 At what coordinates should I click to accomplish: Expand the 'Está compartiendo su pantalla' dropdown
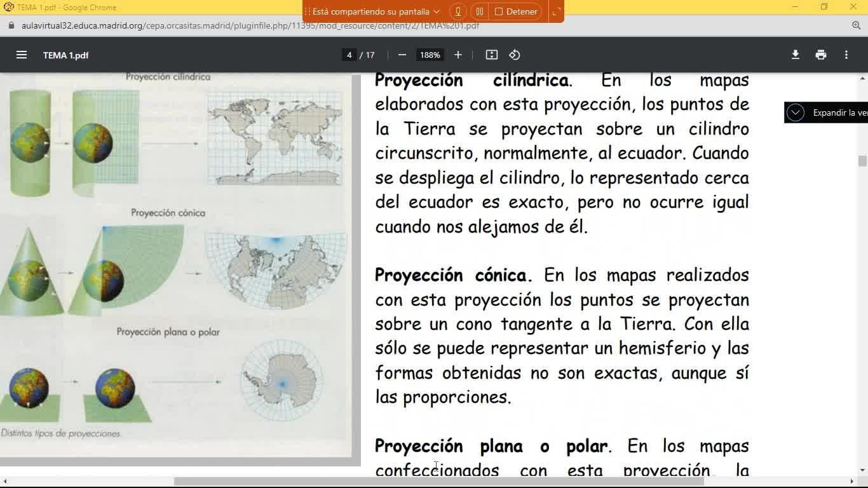pos(436,11)
